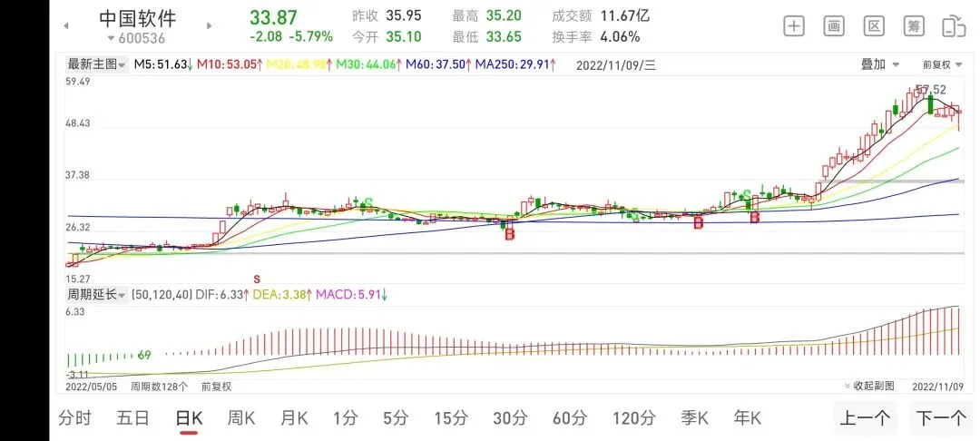Viewport: 980px width, 441px height.
Task: Switch to the 五日 tab
Action: click(132, 418)
